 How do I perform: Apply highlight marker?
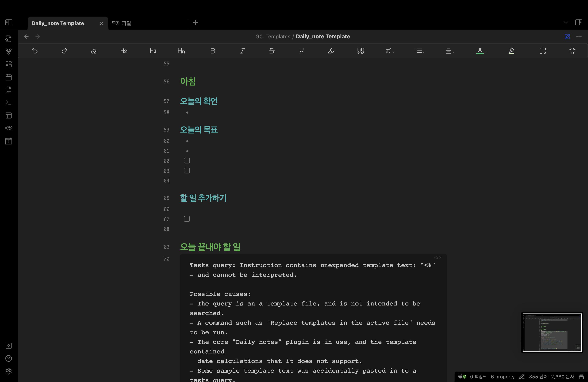click(x=331, y=51)
